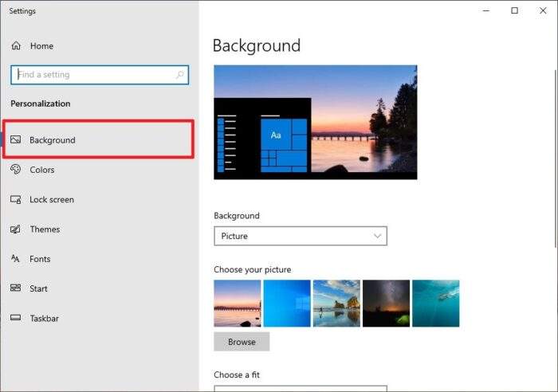This screenshot has height=392, width=558.
Task: Choose the blue Windows logo picture
Action: coord(287,303)
